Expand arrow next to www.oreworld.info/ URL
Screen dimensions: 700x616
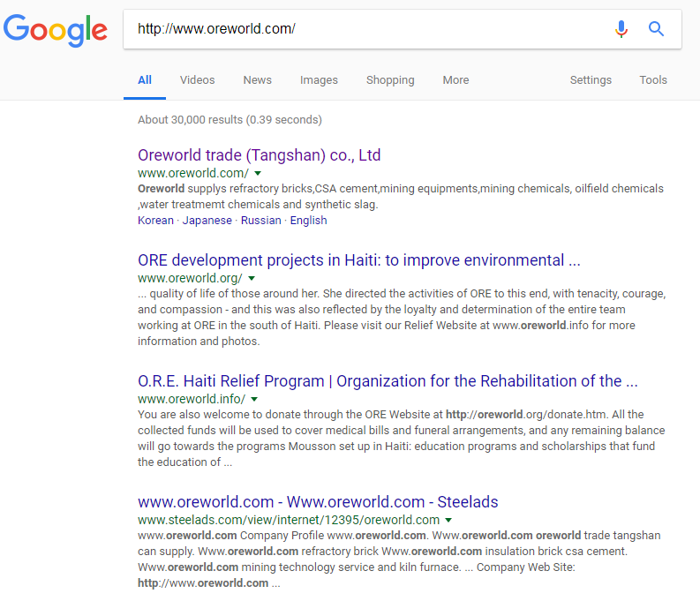[254, 400]
